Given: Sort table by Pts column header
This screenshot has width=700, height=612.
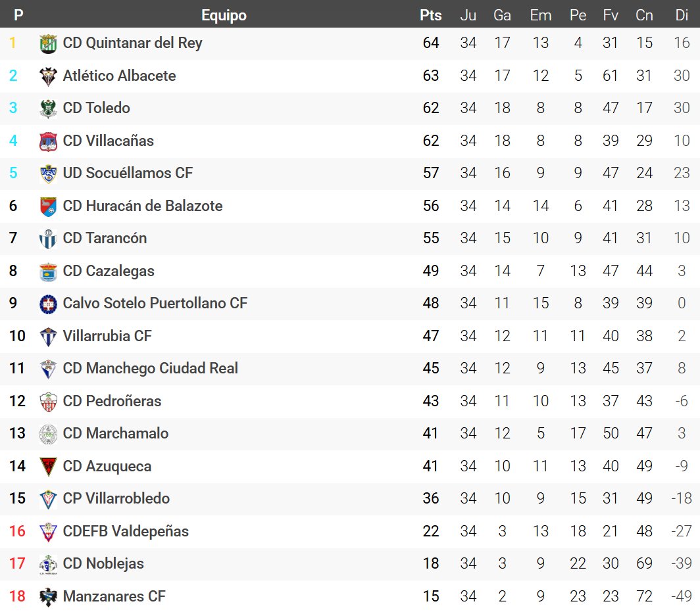Looking at the screenshot, I should point(431,15).
